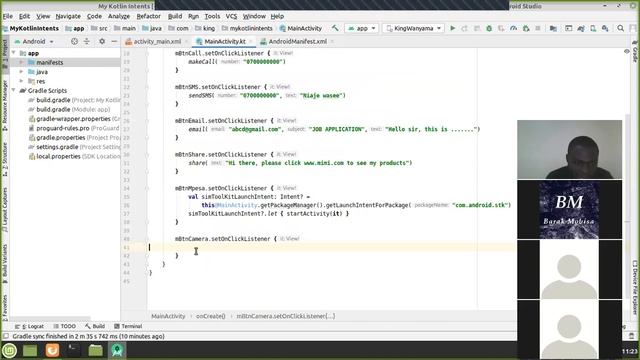Click the Stop run icon
Image resolution: width=640 pixels, height=360 pixels.
click(x=538, y=28)
